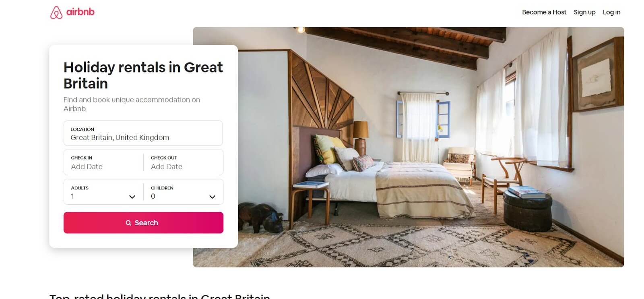This screenshot has width=644, height=299.
Task: Click the airbnb wordmark text
Action: coord(80,12)
